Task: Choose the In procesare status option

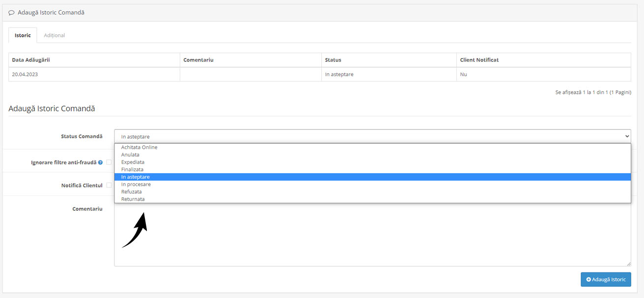Action: coord(372,184)
